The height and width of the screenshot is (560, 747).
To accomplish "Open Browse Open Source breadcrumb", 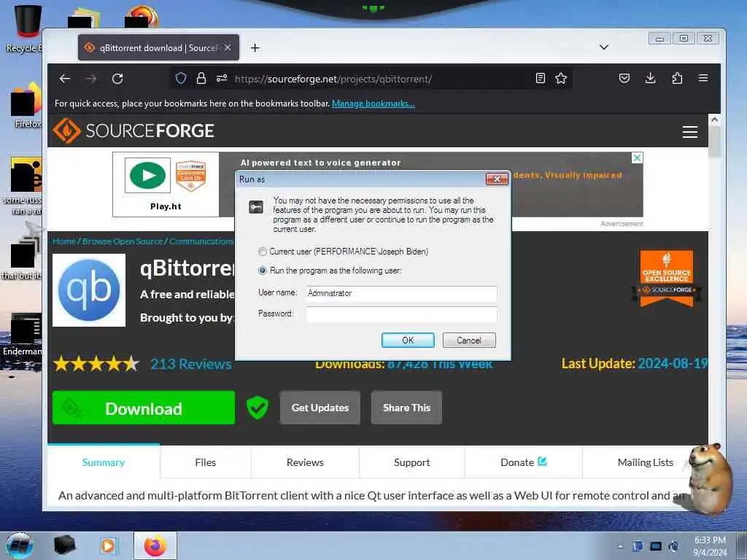I will (x=123, y=241).
